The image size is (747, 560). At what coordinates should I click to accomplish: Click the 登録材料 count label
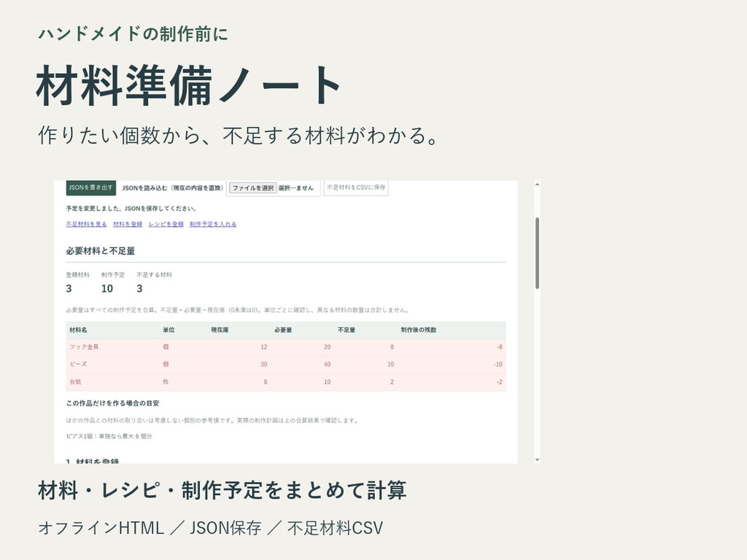(77, 275)
